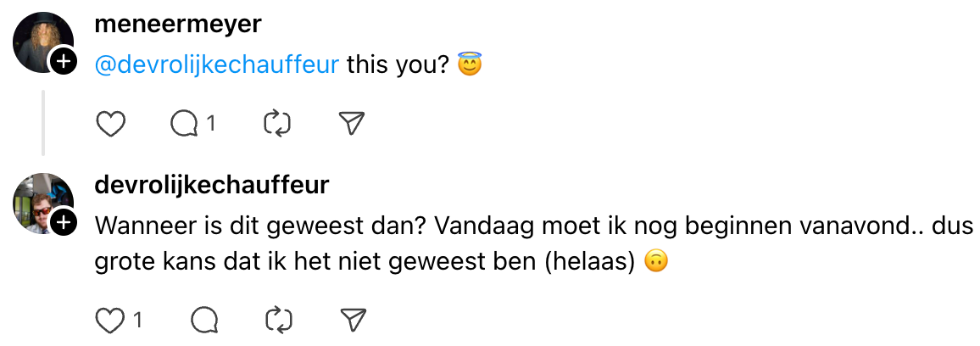Share devrolijkechauffeur's reply with the paper plane icon
The image size is (980, 346).
pyautogui.click(x=351, y=320)
